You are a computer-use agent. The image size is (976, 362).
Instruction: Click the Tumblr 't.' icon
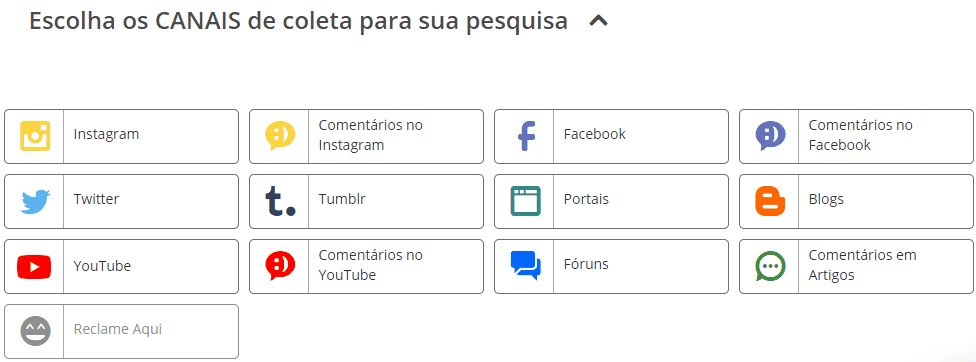280,202
